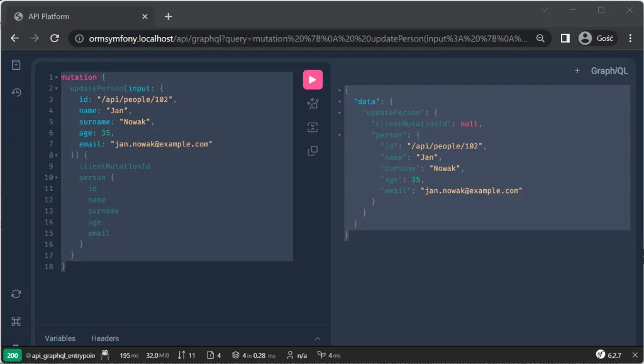Open the security user panel showing n/a

(297, 355)
